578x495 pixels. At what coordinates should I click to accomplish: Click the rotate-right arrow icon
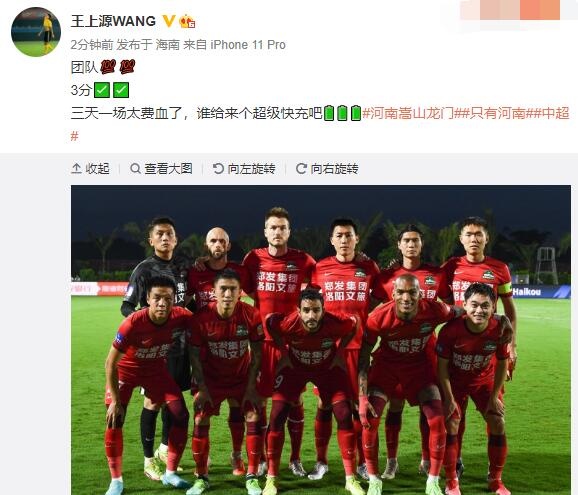pyautogui.click(x=301, y=169)
